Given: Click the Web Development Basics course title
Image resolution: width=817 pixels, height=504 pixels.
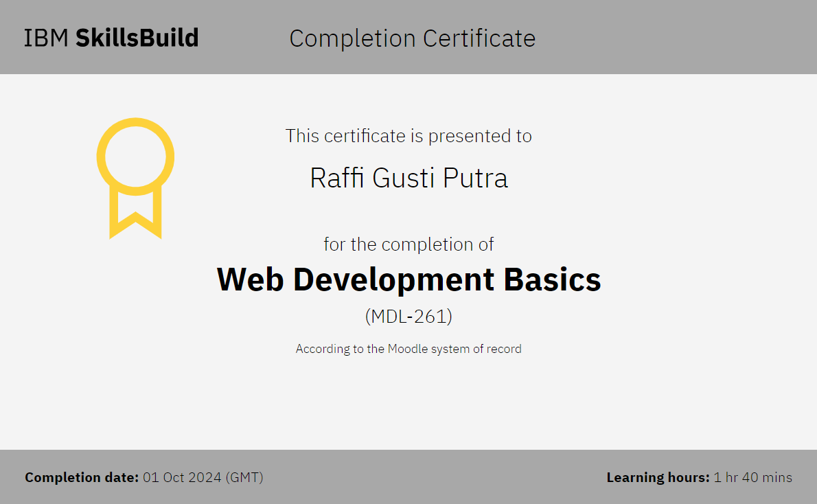Looking at the screenshot, I should (408, 279).
